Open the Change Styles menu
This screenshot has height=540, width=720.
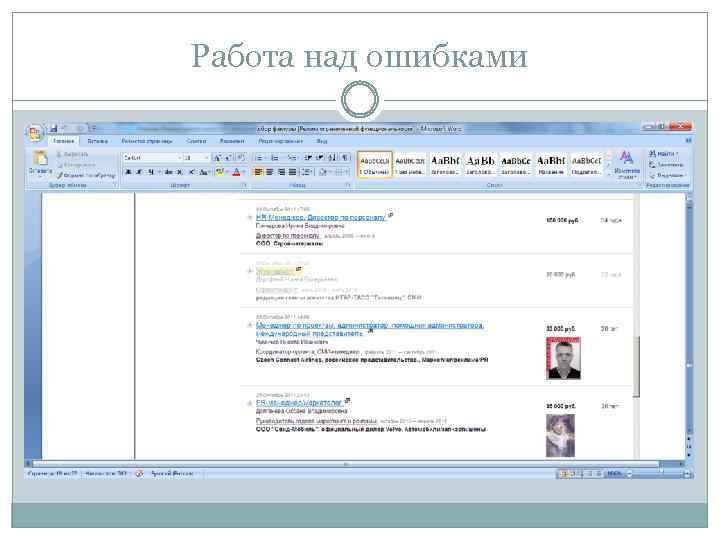tap(627, 165)
